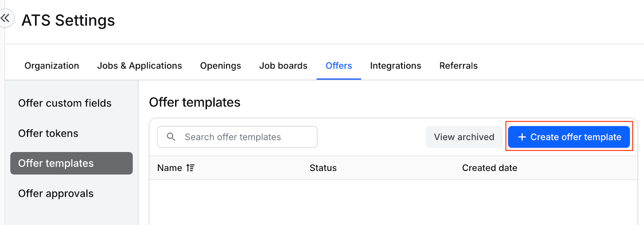Click the Name column sort icon
The image size is (644, 225).
(x=190, y=168)
